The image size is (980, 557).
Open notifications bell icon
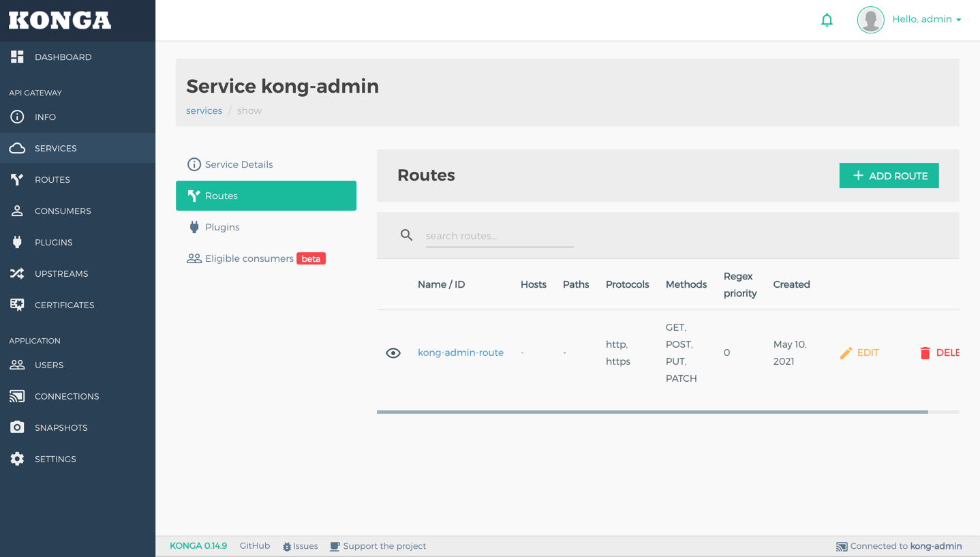click(x=827, y=20)
